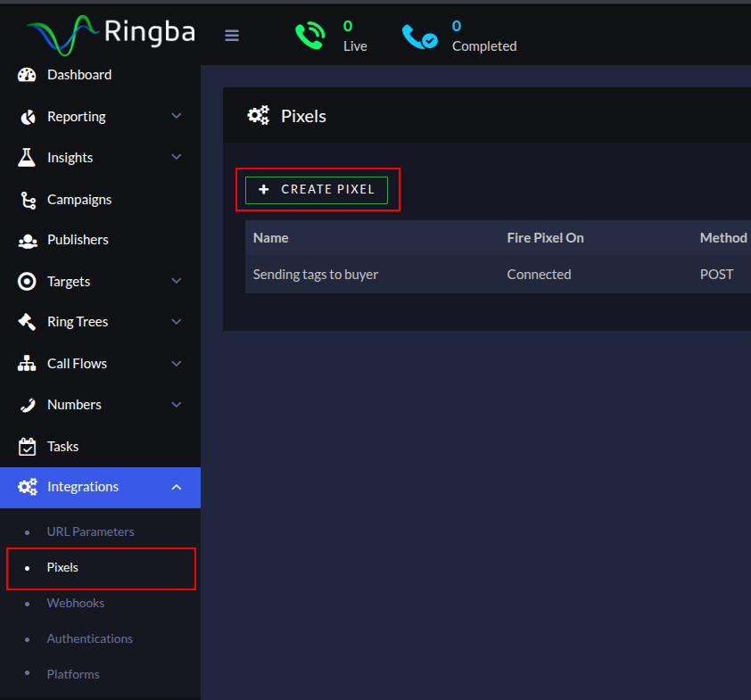Collapse the Integrations menu chevron
Image resolution: width=751 pixels, height=700 pixels.
tap(177, 487)
